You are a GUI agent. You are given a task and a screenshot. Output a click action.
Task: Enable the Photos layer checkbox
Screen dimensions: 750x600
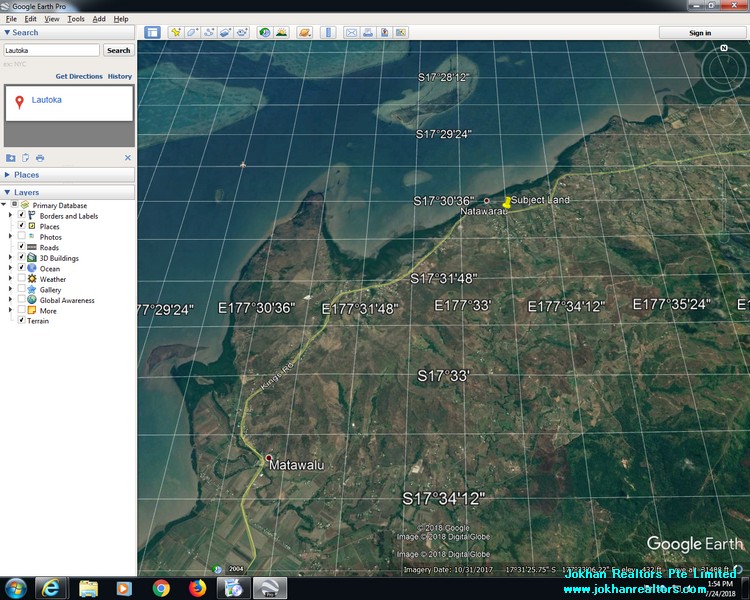[21, 237]
